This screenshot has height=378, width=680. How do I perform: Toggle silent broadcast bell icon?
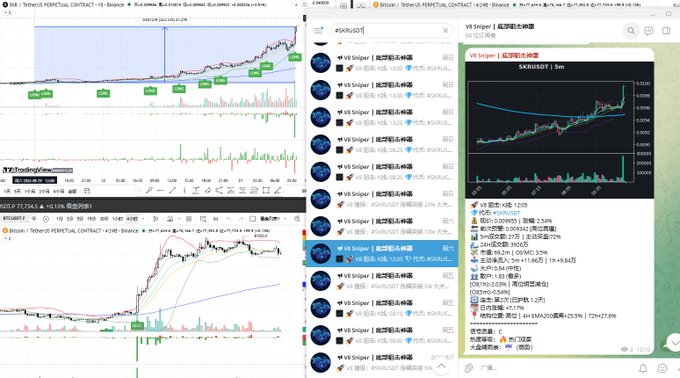643,368
